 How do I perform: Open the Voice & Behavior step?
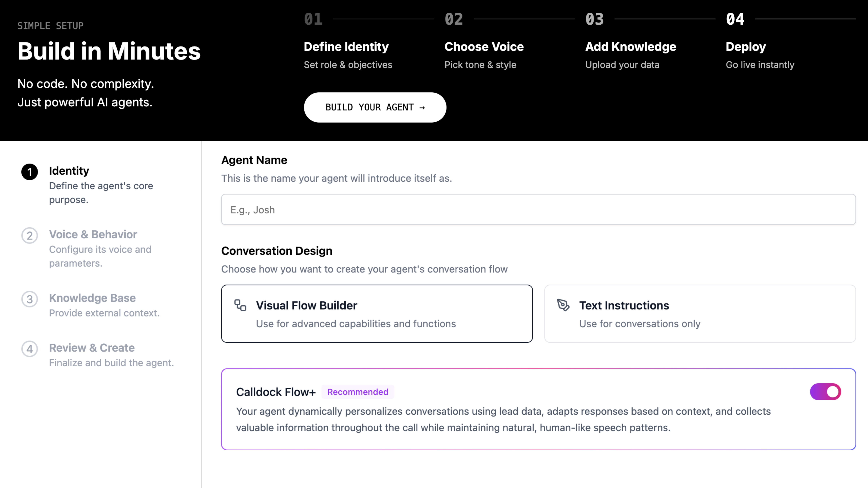pyautogui.click(x=93, y=234)
